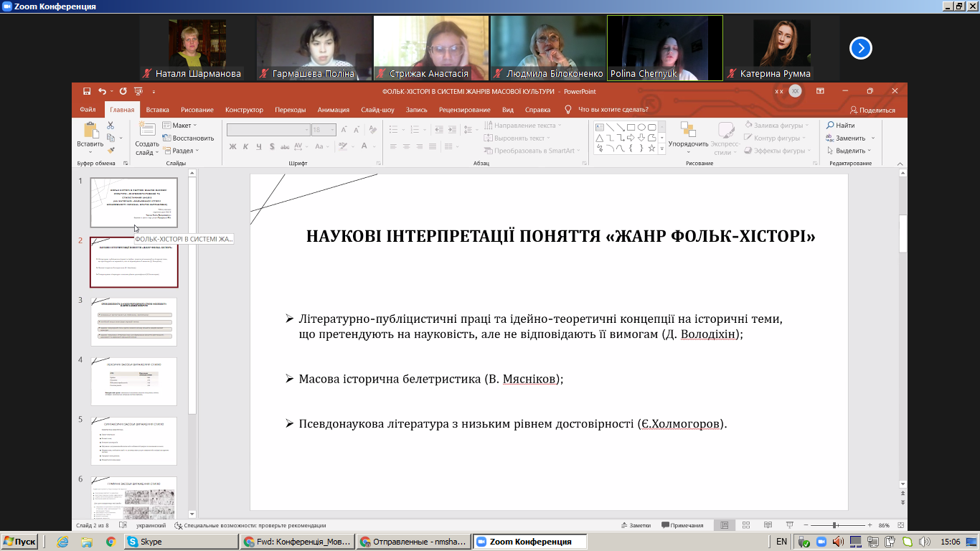
Task: Open the Выделить select dropdown
Action: tap(848, 151)
